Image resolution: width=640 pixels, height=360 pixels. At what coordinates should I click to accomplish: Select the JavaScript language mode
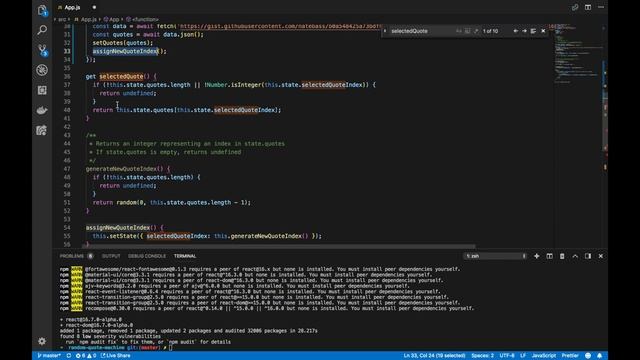544,356
